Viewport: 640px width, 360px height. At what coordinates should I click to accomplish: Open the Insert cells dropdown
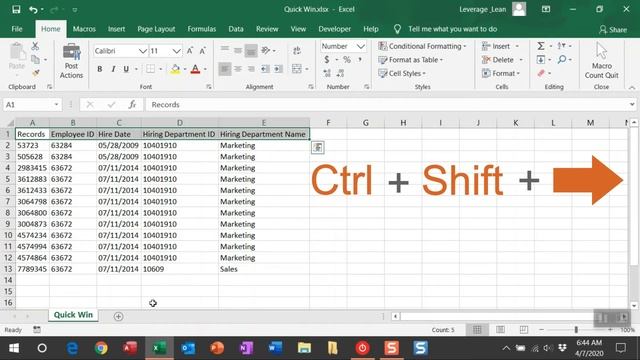point(500,46)
